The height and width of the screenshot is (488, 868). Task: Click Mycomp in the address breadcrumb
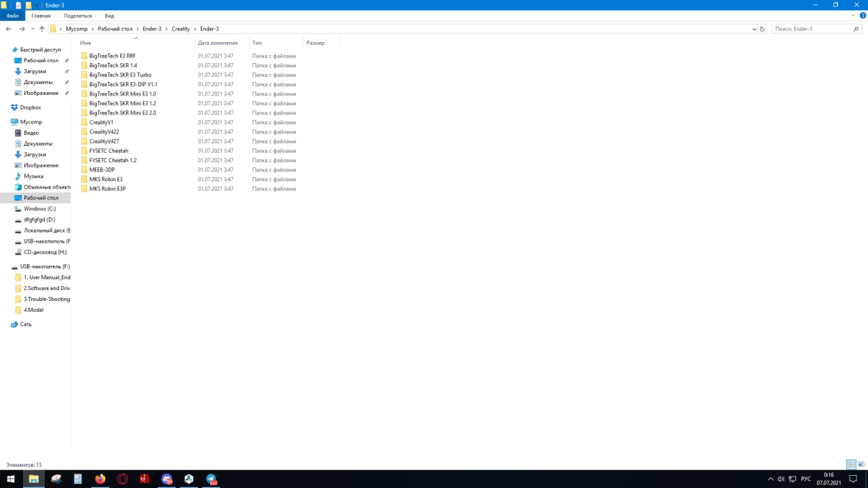click(77, 29)
